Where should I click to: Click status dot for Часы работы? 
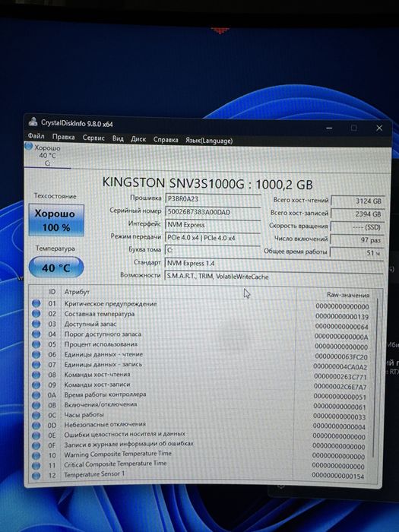coord(36,415)
